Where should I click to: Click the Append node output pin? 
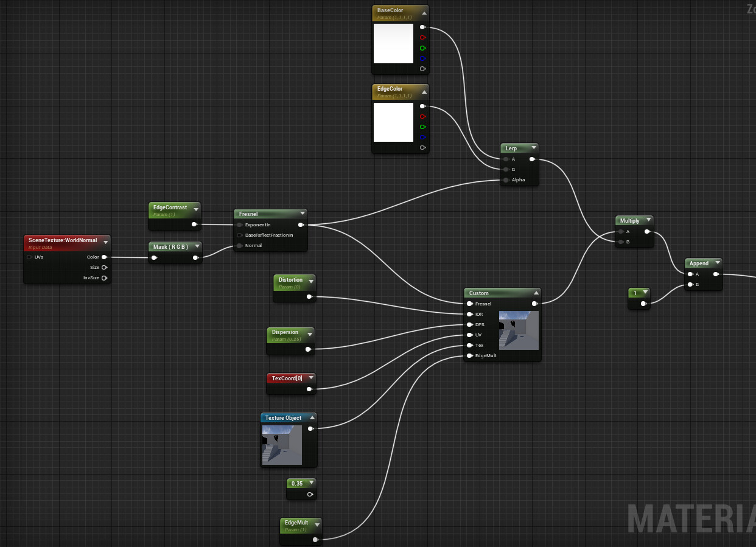coord(716,274)
